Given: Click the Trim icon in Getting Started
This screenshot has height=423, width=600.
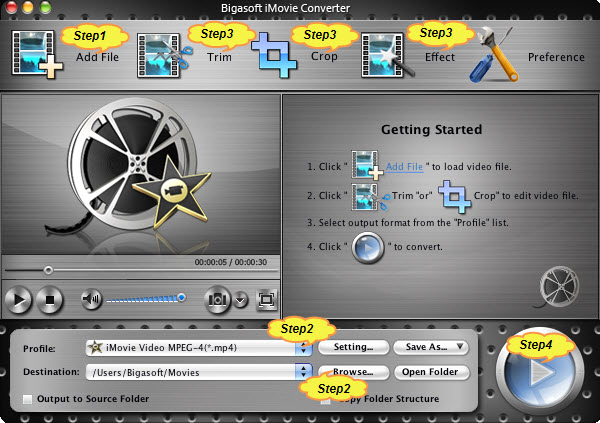Looking at the screenshot, I should click(x=370, y=197).
